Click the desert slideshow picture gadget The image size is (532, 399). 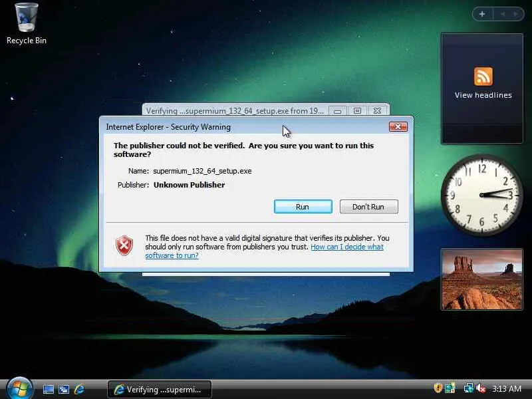pyautogui.click(x=481, y=279)
